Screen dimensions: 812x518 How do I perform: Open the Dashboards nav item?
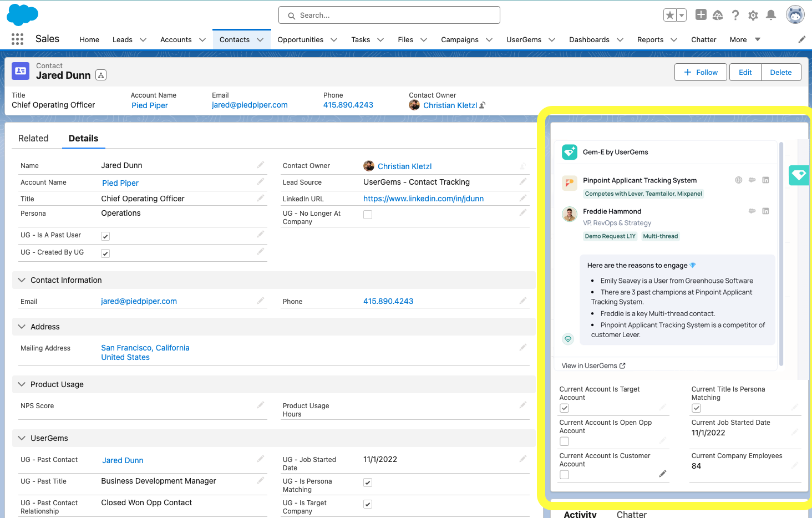(x=589, y=39)
